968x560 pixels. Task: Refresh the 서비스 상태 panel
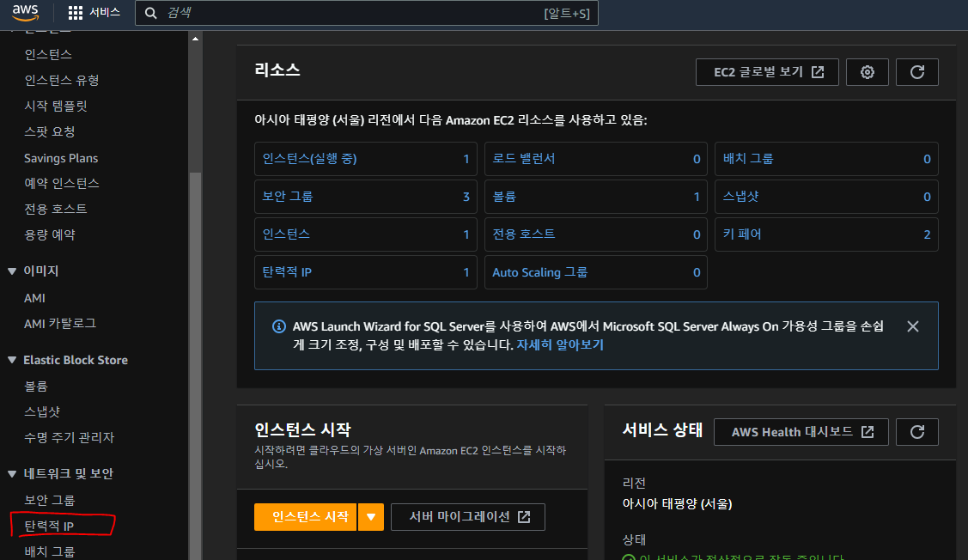tap(916, 432)
